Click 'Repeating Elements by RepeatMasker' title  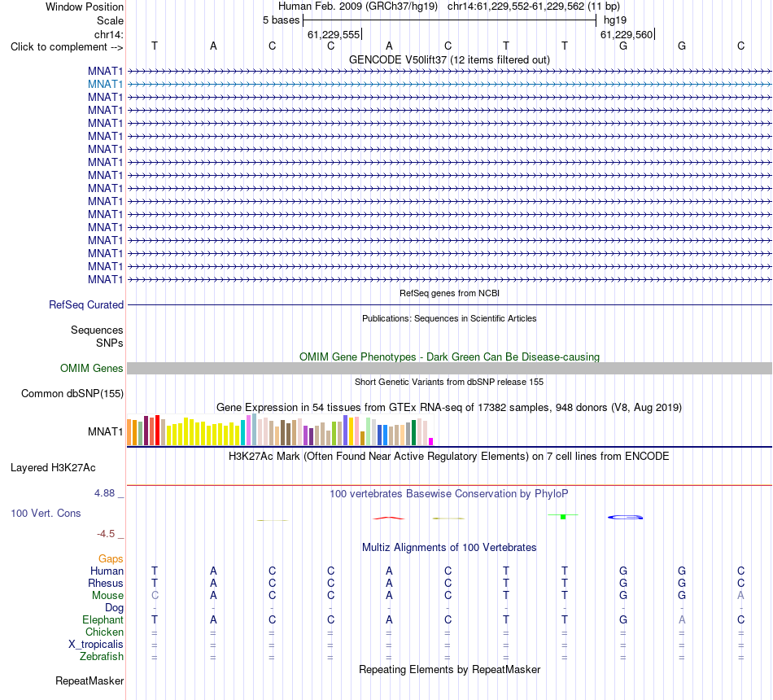pos(449,669)
